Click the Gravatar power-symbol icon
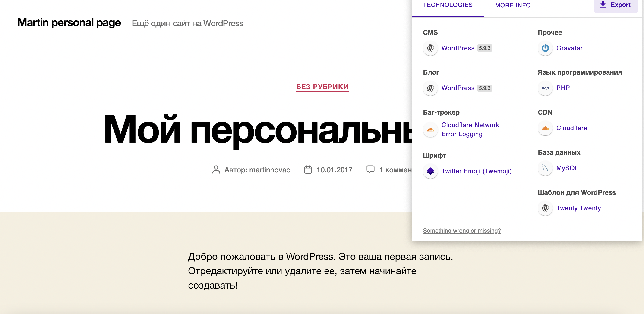The image size is (644, 314). click(x=545, y=48)
